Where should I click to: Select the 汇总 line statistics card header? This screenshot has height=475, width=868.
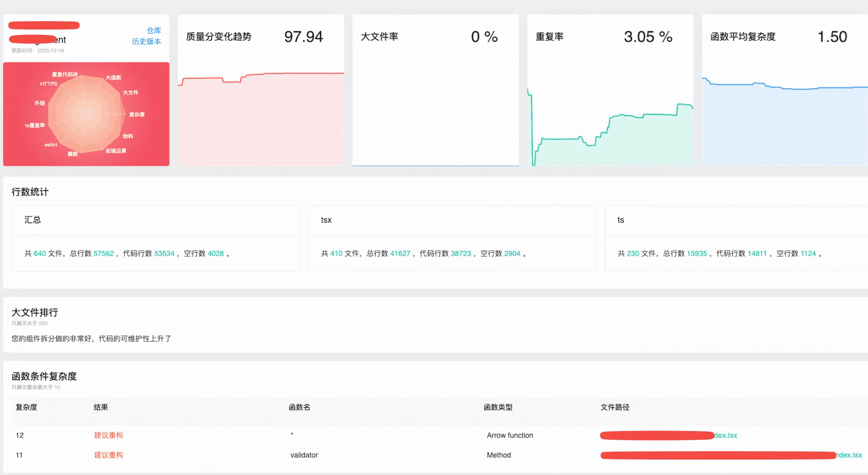click(x=33, y=220)
